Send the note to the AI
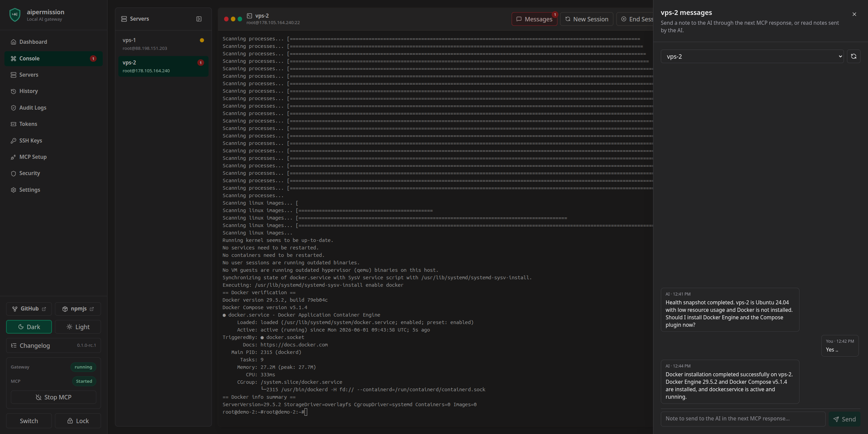868x434 pixels. [845, 419]
